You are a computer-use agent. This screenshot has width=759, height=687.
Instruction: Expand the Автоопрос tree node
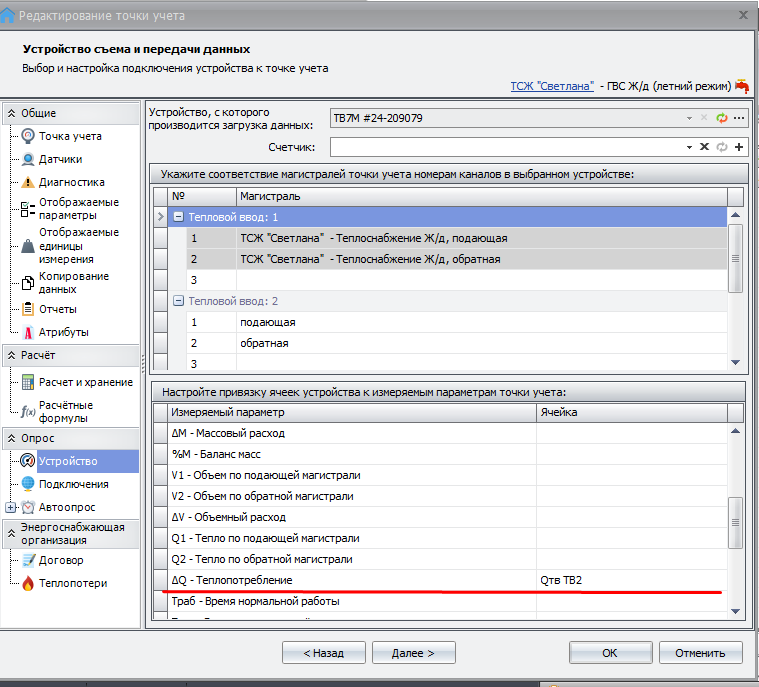tap(11, 507)
